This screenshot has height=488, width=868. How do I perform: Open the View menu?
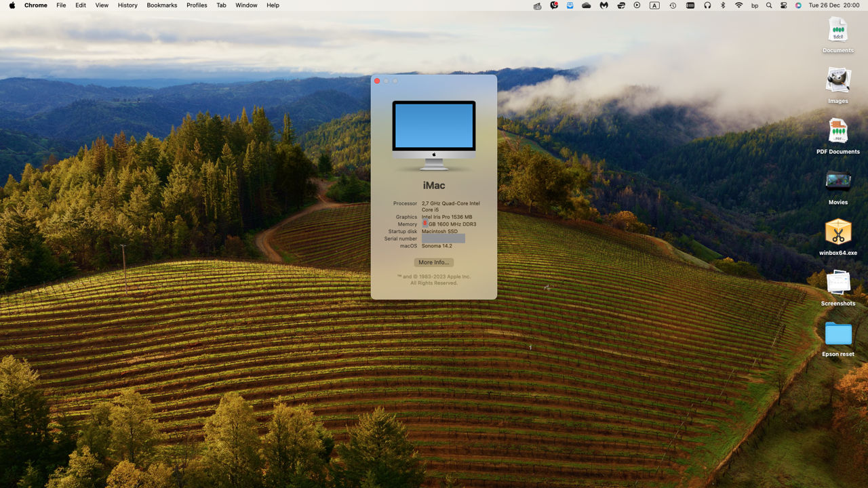point(102,5)
